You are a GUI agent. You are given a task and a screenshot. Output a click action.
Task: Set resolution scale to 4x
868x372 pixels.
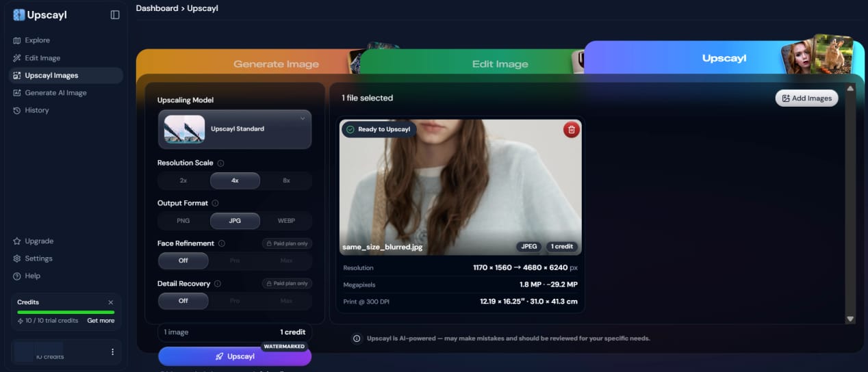(x=235, y=181)
